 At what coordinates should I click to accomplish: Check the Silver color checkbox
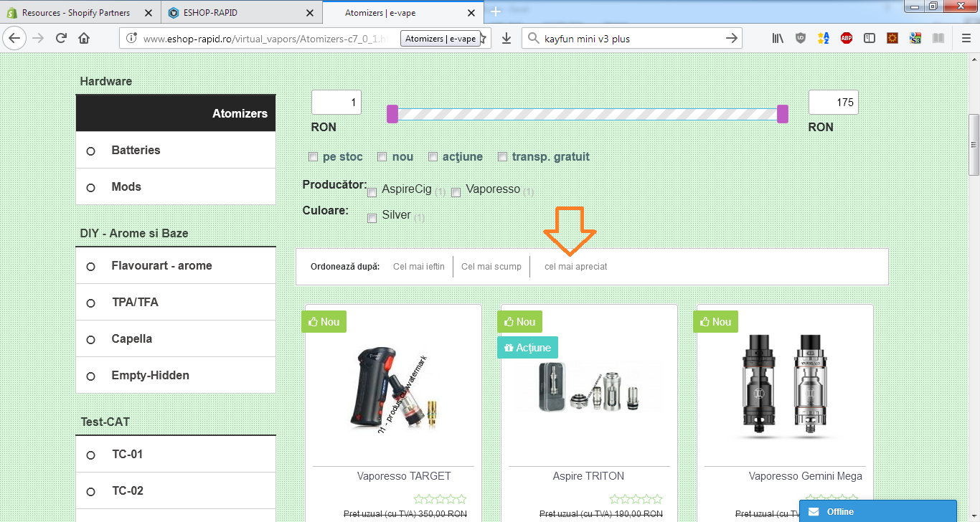click(x=372, y=219)
